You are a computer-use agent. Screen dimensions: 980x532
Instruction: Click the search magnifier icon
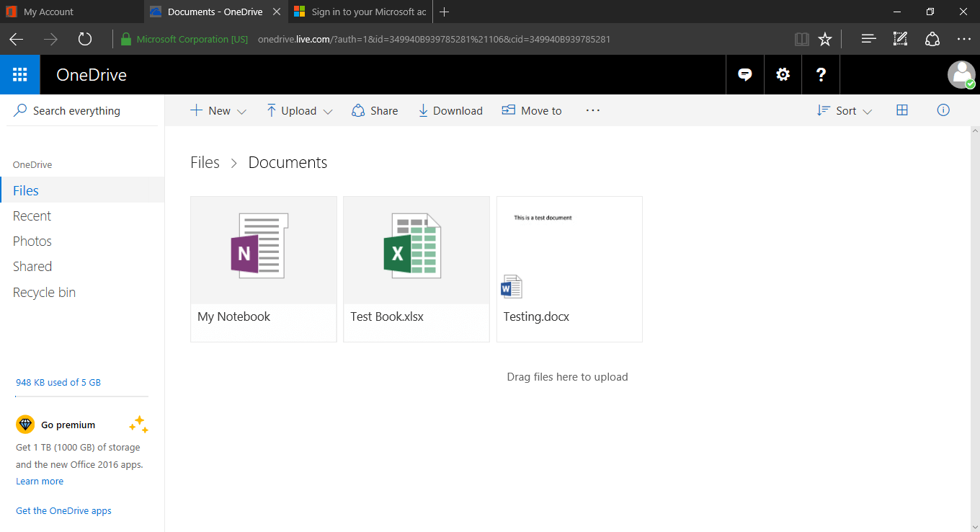pyautogui.click(x=20, y=110)
